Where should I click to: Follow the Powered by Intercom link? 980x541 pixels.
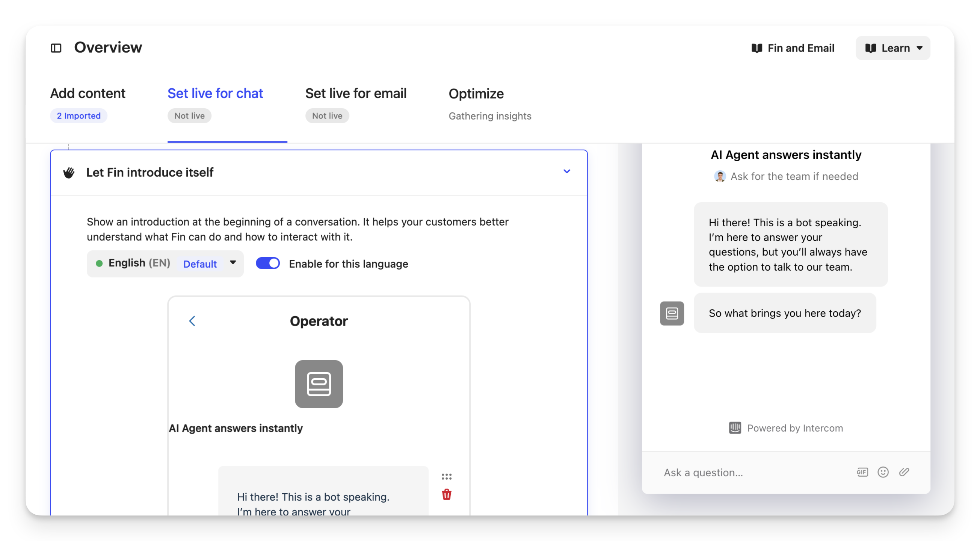point(785,428)
